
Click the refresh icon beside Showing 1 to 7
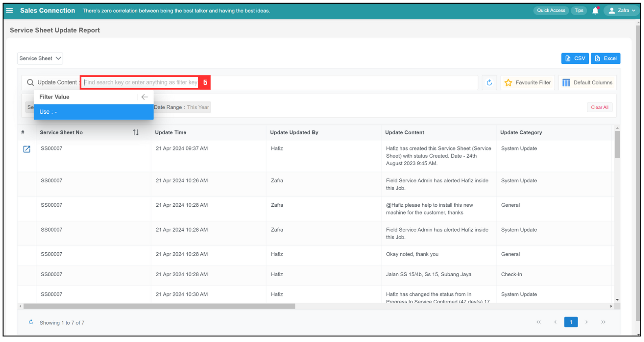31,322
